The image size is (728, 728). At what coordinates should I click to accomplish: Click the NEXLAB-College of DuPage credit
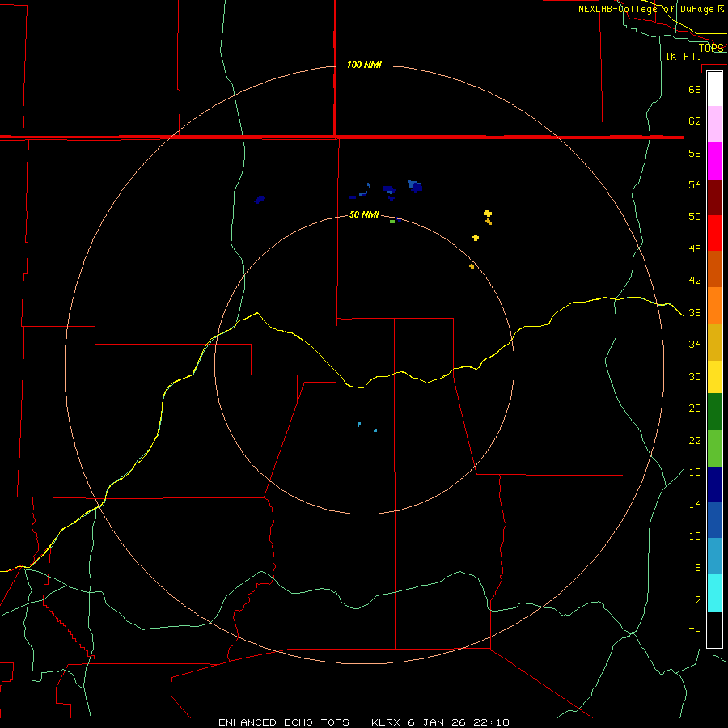tap(651, 9)
